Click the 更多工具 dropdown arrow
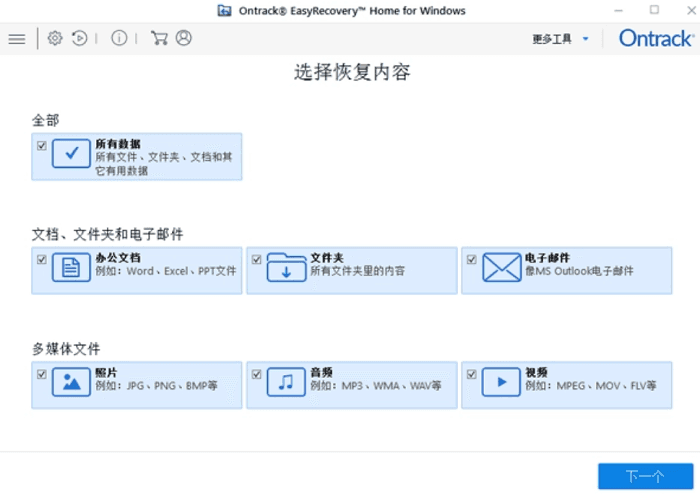 [x=585, y=39]
